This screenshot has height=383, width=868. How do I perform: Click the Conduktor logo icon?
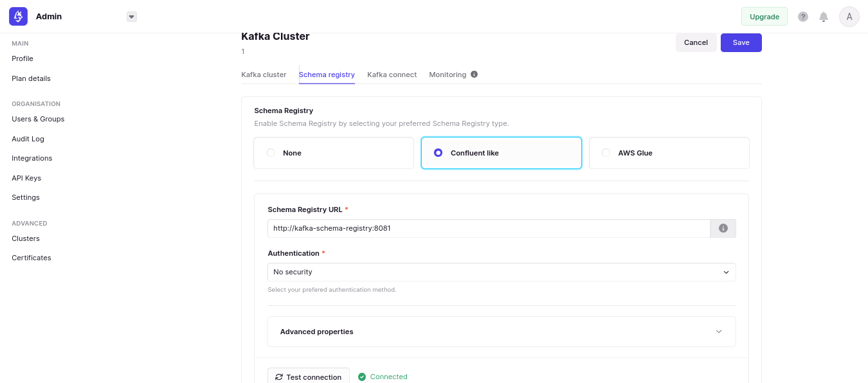[x=18, y=17]
